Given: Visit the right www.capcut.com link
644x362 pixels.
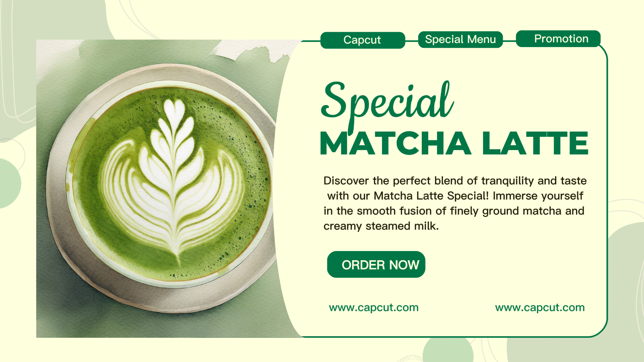Looking at the screenshot, I should coord(540,307).
